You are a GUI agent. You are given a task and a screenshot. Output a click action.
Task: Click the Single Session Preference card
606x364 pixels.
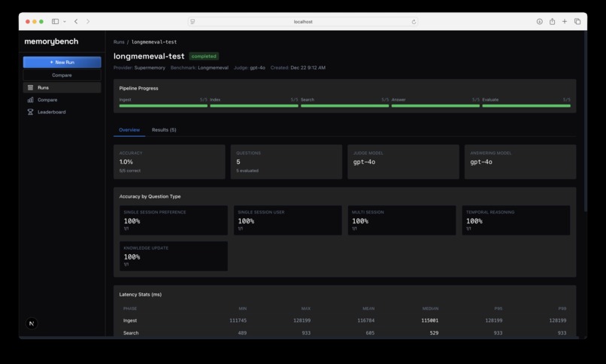[174, 220]
